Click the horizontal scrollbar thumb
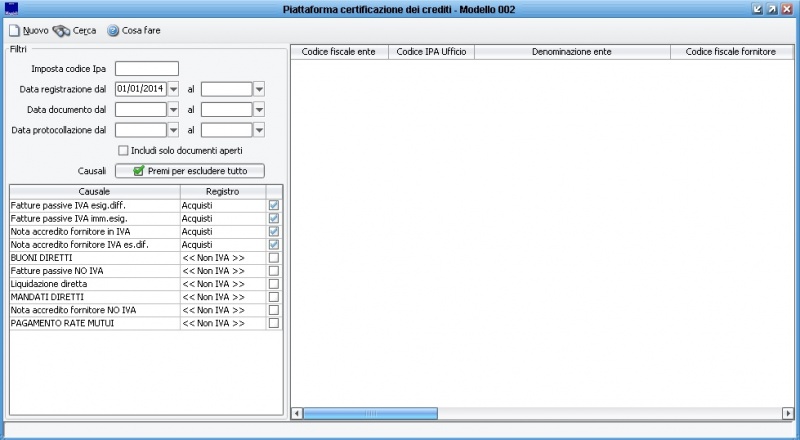Screen dimensions: 800x440 (x=370, y=413)
